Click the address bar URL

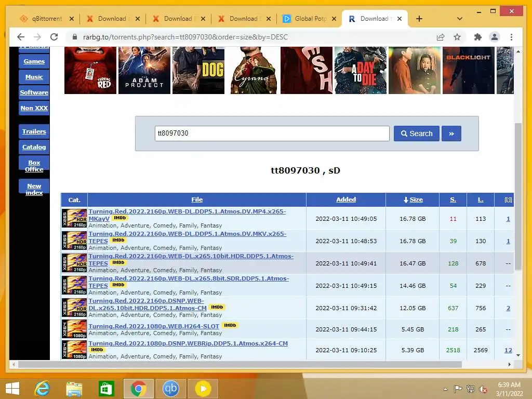[x=185, y=37]
